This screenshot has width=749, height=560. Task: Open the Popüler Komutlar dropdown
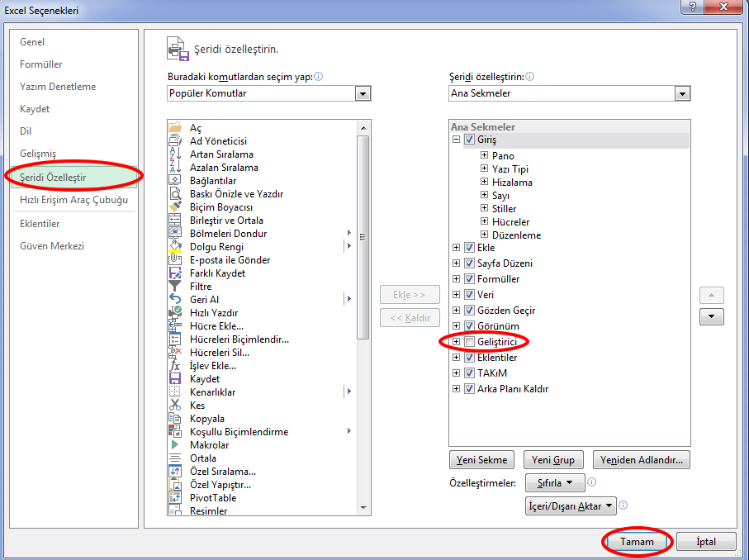(x=363, y=93)
